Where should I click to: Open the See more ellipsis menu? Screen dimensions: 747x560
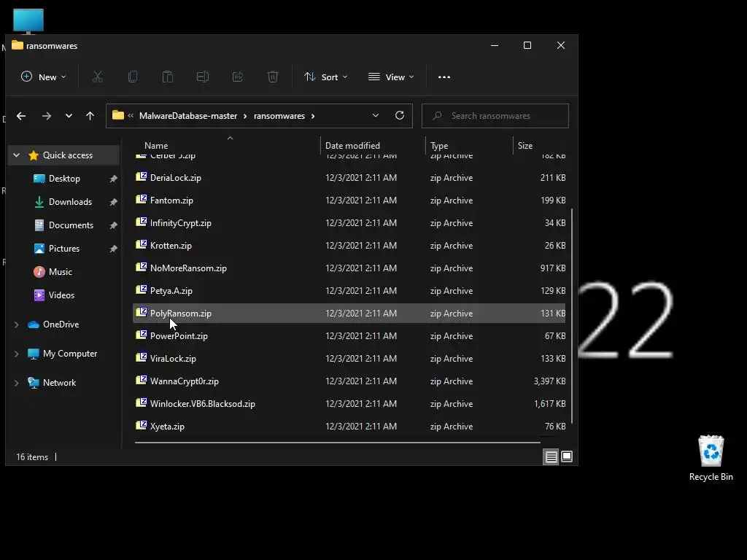click(x=444, y=77)
